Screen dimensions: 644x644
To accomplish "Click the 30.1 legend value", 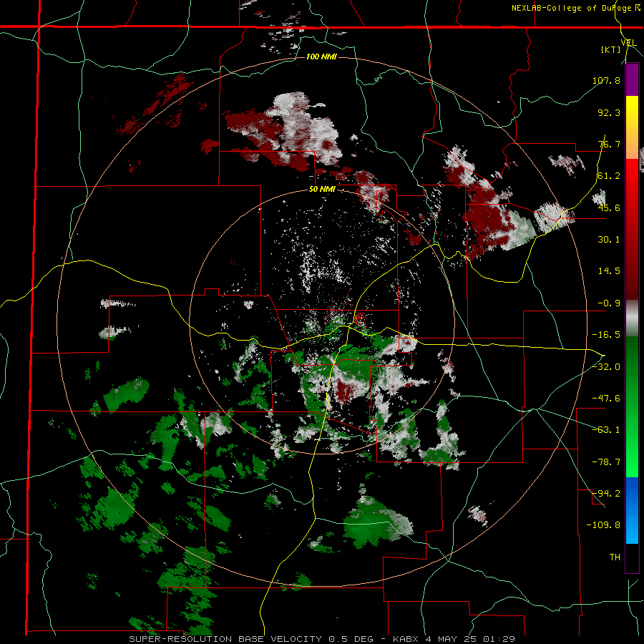I will [x=609, y=240].
